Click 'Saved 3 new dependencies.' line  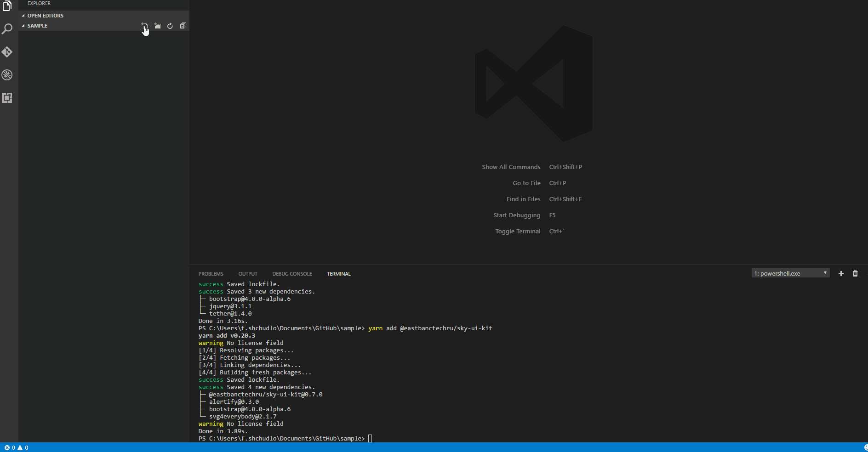pos(271,292)
